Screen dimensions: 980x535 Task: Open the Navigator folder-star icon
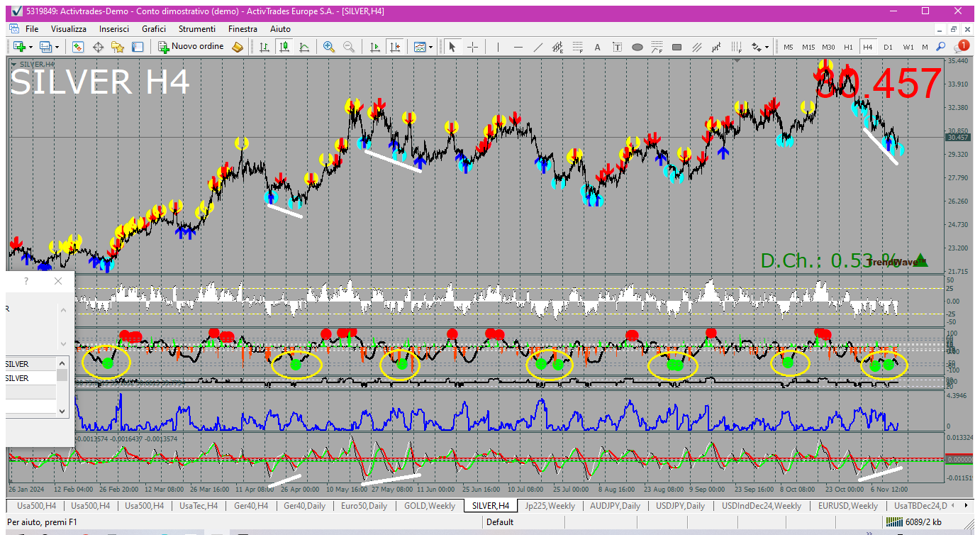(118, 47)
